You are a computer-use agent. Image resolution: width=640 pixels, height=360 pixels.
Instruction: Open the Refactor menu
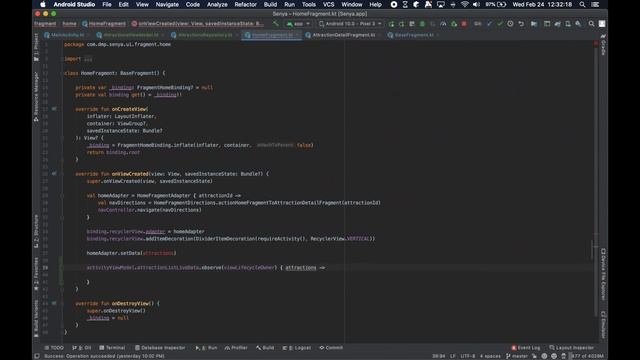tap(245, 4)
